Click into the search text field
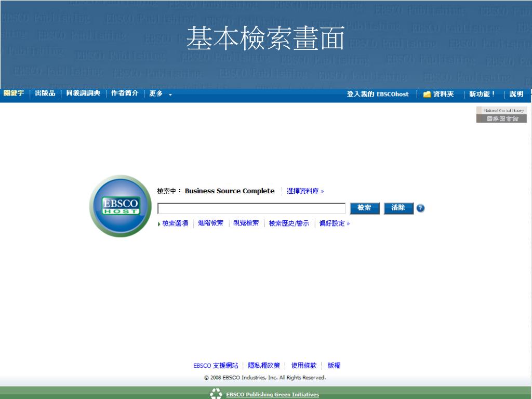 [251, 208]
